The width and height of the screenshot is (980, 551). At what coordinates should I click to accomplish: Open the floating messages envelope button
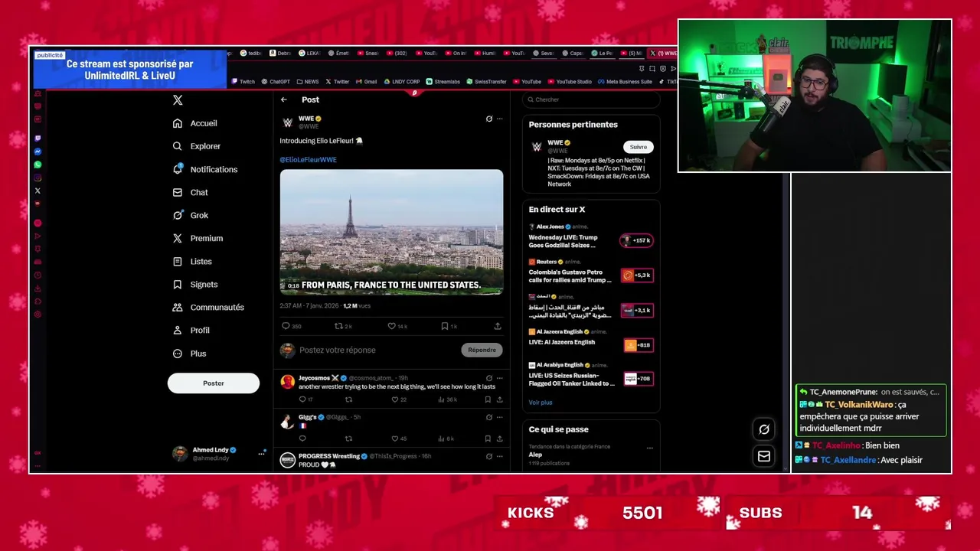[x=764, y=456]
